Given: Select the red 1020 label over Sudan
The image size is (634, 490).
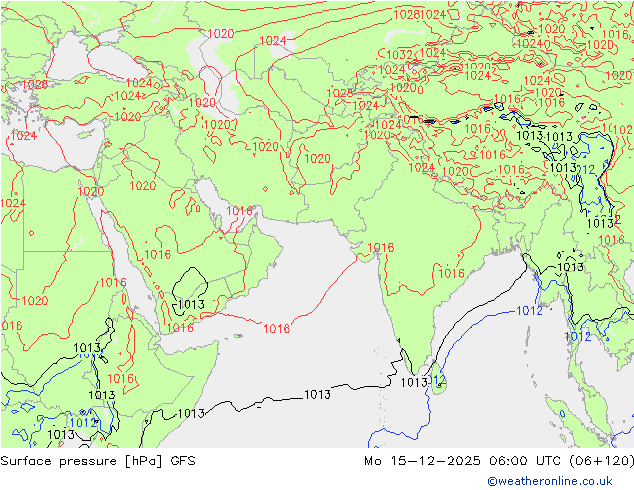Looking at the screenshot, I should [x=34, y=301].
